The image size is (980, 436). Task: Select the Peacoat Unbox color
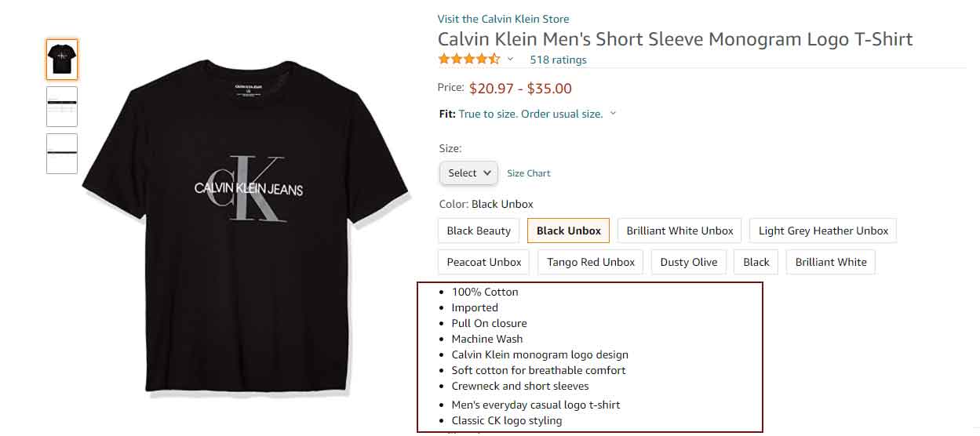[484, 262]
